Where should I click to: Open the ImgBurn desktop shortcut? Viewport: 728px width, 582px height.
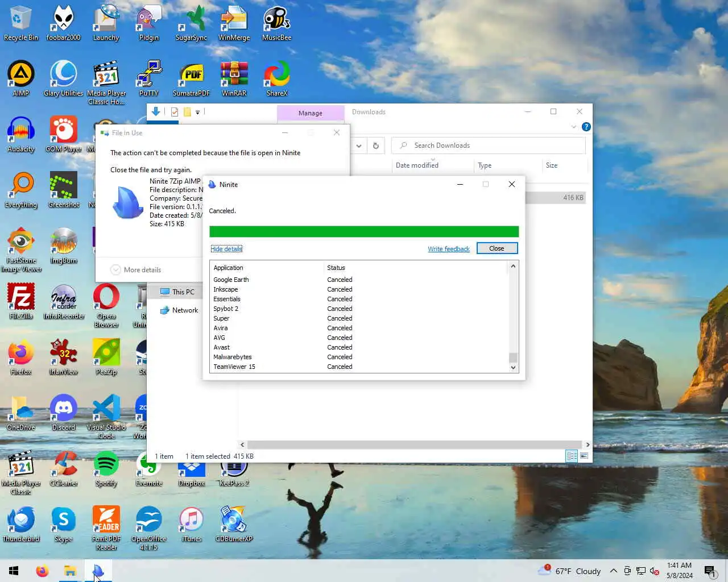(63, 246)
